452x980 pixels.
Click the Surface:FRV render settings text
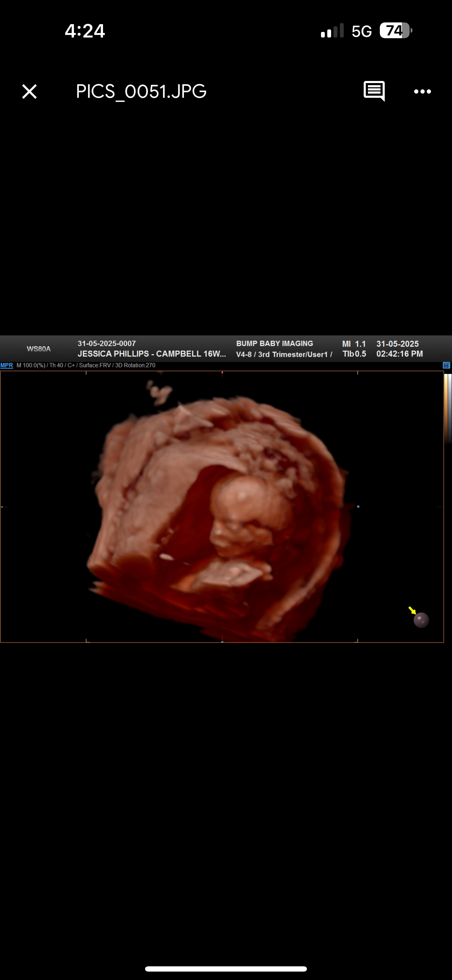pos(95,365)
